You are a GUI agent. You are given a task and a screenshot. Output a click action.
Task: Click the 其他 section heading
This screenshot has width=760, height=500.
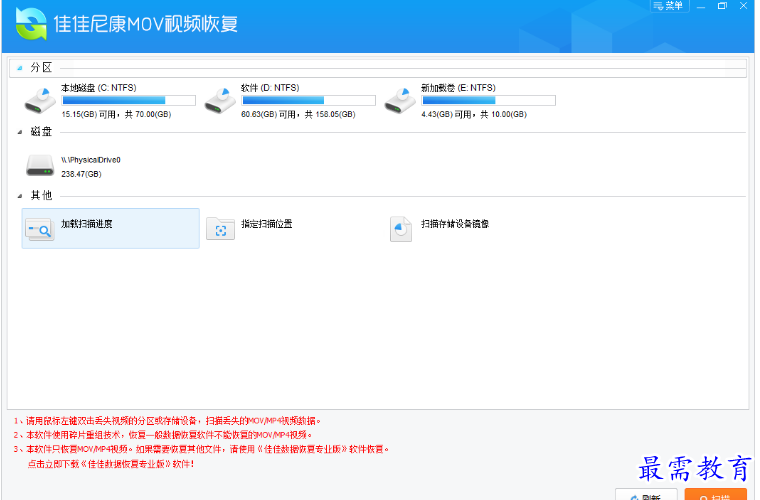(41, 196)
